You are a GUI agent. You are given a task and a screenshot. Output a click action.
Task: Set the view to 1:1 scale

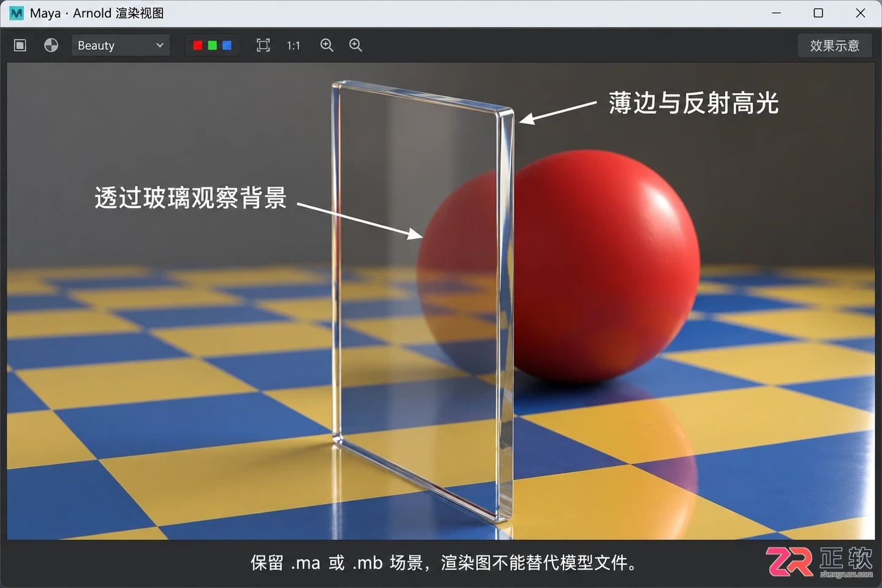(x=293, y=45)
